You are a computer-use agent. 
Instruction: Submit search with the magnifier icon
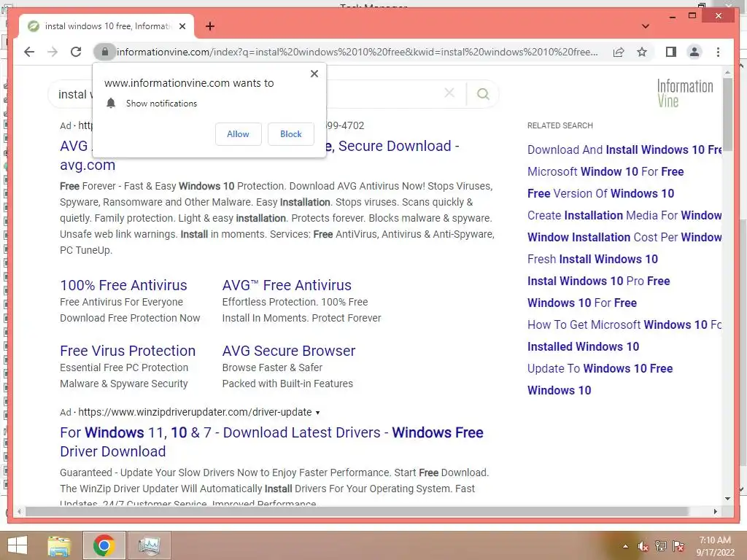483,94
